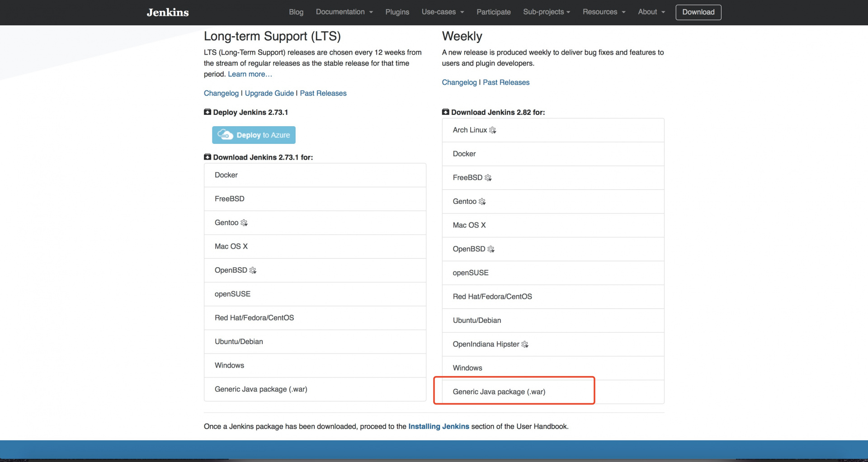868x462 pixels.
Task: Open the Plugins page
Action: (397, 12)
